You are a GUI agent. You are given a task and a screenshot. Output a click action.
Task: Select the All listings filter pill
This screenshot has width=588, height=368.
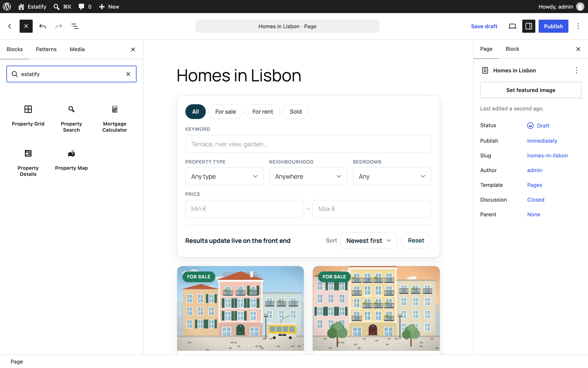pos(196,112)
